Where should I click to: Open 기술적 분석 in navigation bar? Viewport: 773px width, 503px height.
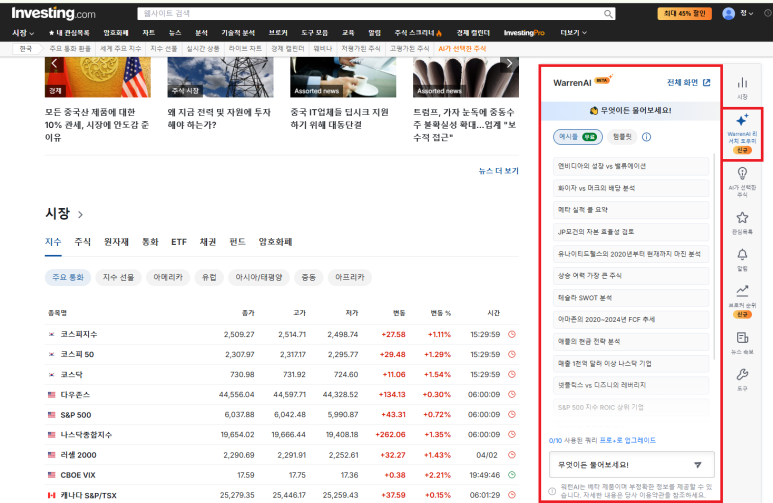point(238,33)
